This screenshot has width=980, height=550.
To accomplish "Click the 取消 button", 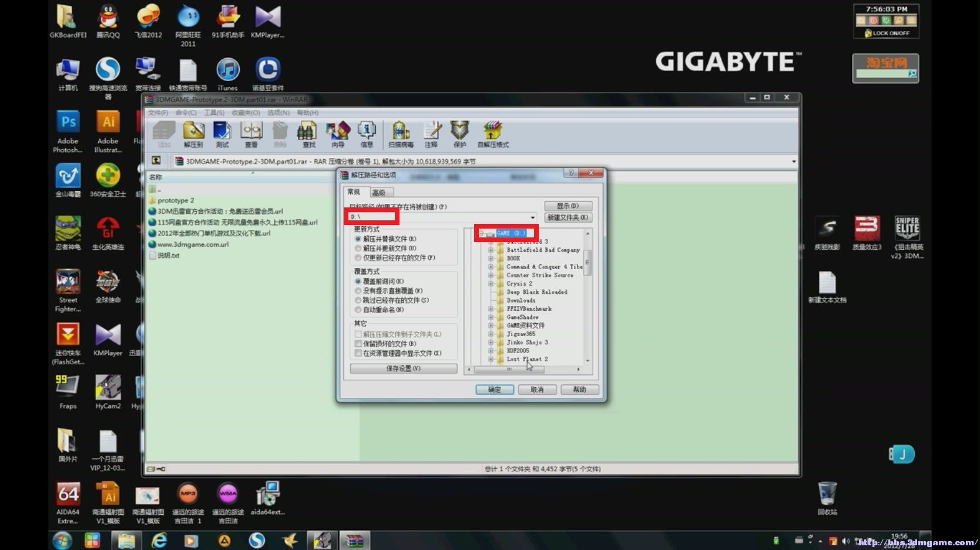I will [537, 390].
